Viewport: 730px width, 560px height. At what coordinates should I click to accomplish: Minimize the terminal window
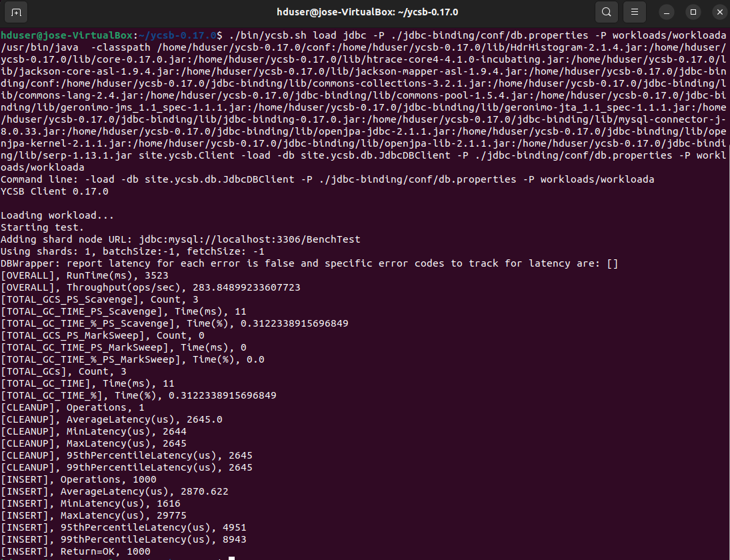tap(667, 13)
